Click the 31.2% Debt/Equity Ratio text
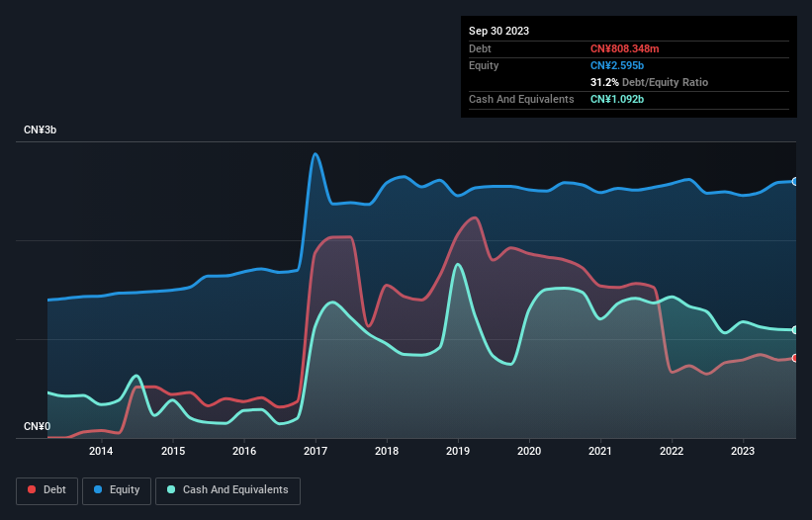 (x=649, y=82)
